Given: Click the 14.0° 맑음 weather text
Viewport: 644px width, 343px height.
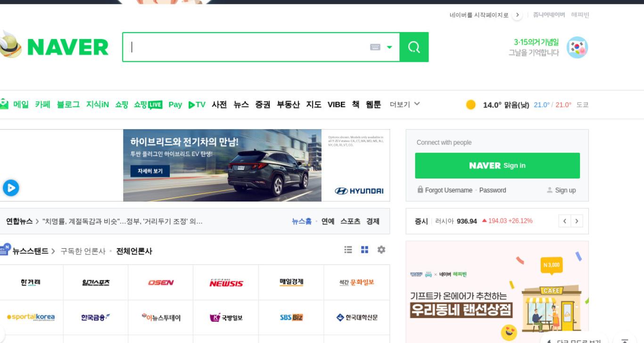Looking at the screenshot, I should pos(506,105).
